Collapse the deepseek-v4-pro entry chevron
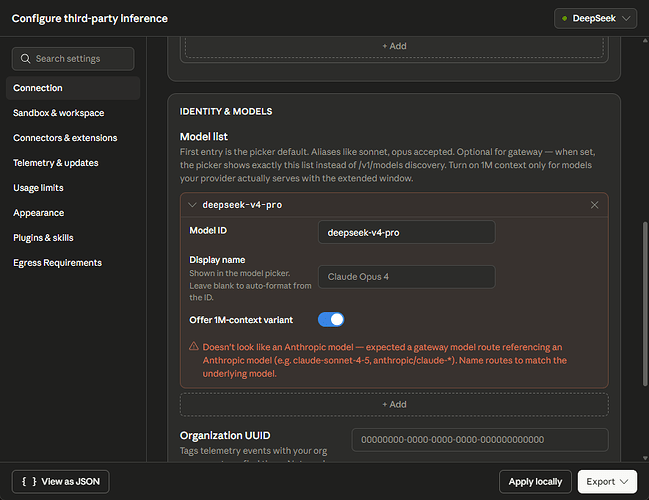Viewport: 649px width, 500px height. tap(192, 205)
